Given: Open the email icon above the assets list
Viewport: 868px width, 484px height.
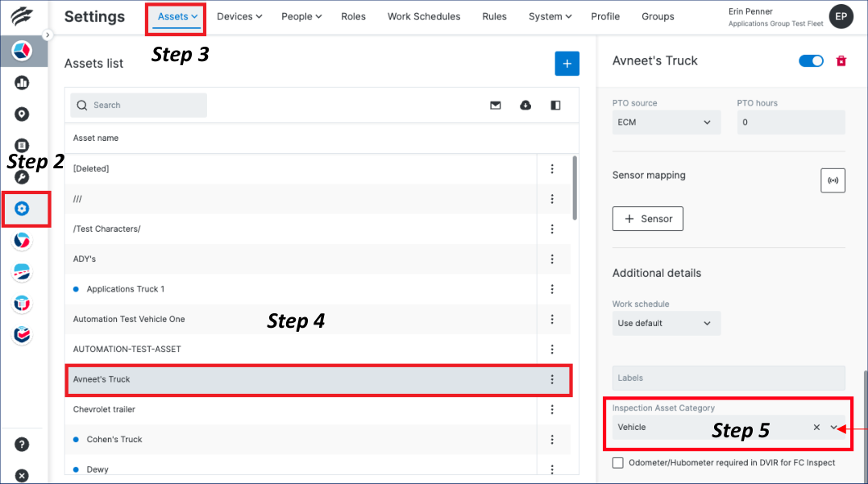Looking at the screenshot, I should pyautogui.click(x=495, y=105).
